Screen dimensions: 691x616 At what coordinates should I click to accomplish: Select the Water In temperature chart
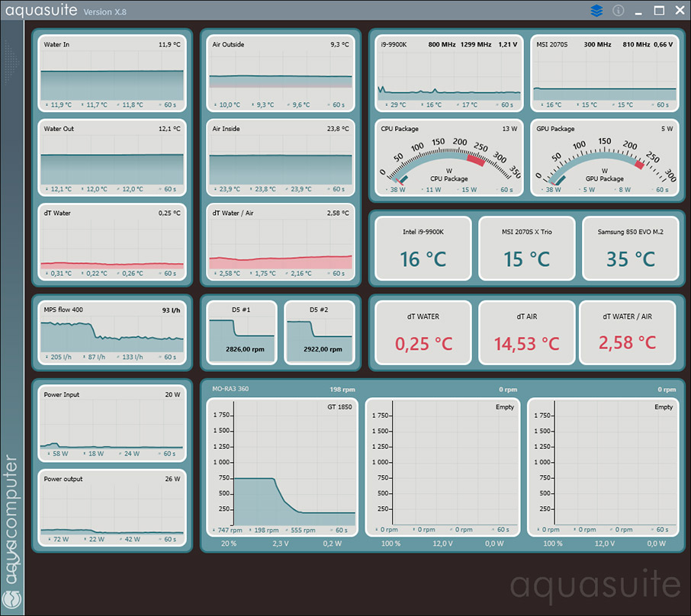(x=112, y=74)
